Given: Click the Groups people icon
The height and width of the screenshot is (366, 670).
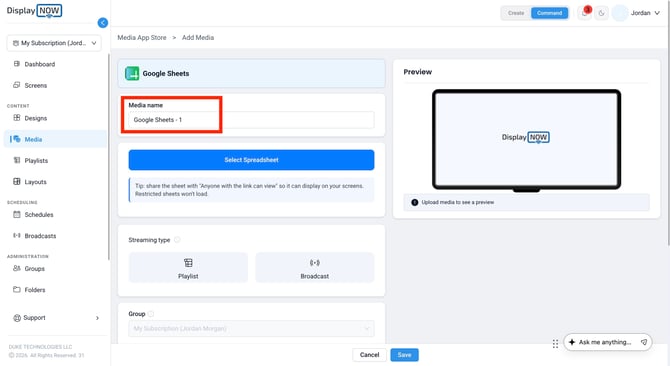Looking at the screenshot, I should 17,268.
